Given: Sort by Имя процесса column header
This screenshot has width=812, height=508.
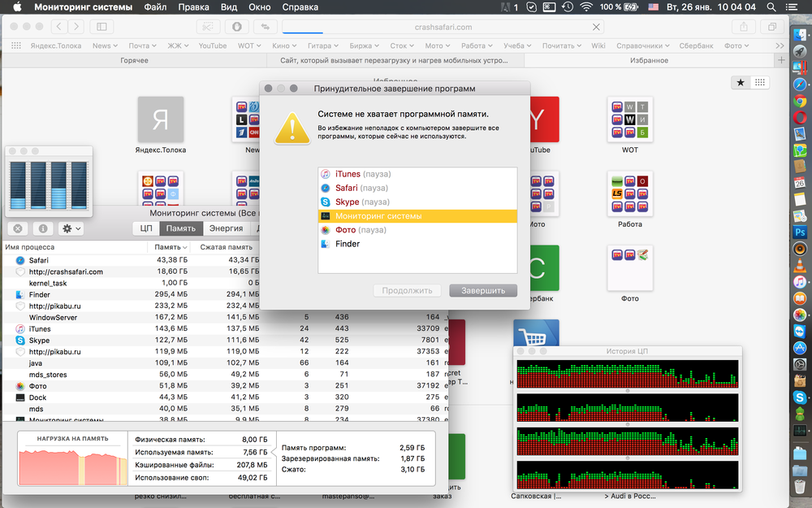Looking at the screenshot, I should (75, 247).
